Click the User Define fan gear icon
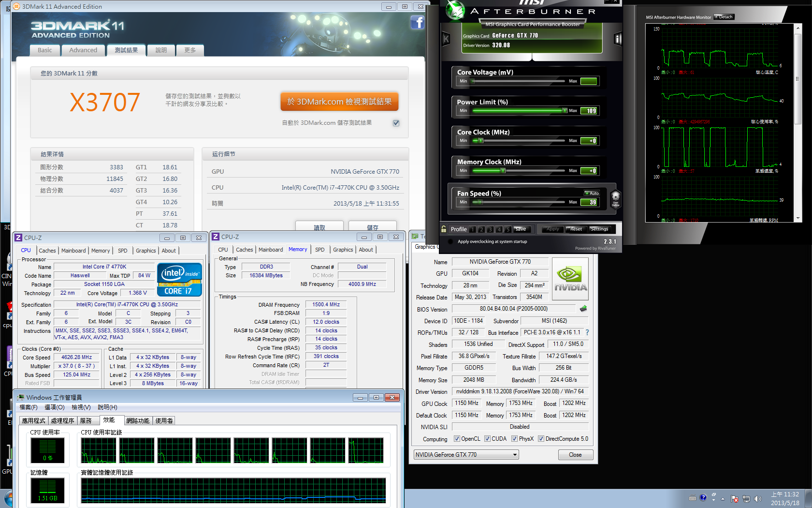 pos(615,198)
